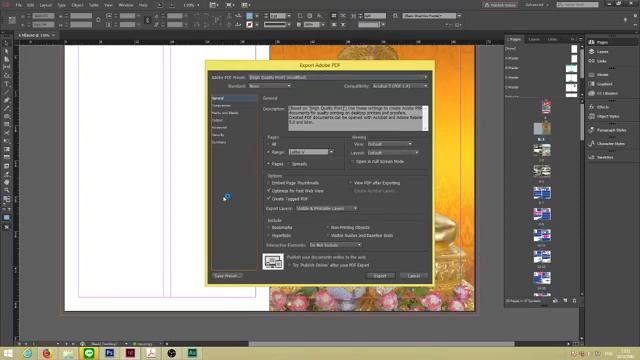This screenshot has width=640, height=360.
Task: Open the Adobe PDF Preset dropdown
Action: click(x=338, y=77)
